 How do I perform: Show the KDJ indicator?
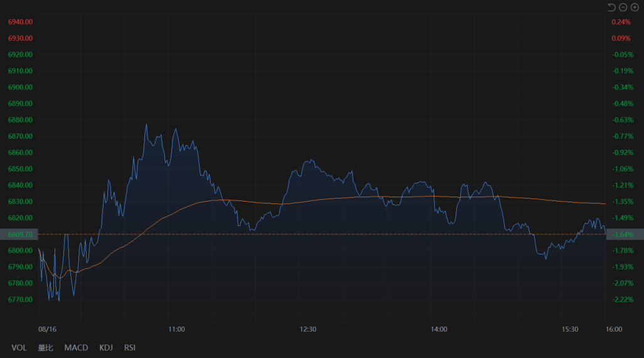point(106,347)
